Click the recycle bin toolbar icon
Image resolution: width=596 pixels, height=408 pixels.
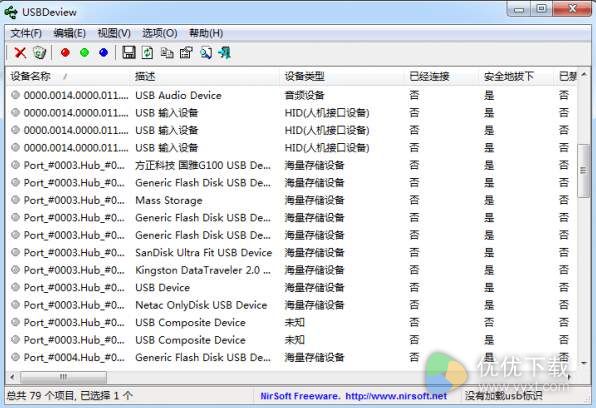40,53
